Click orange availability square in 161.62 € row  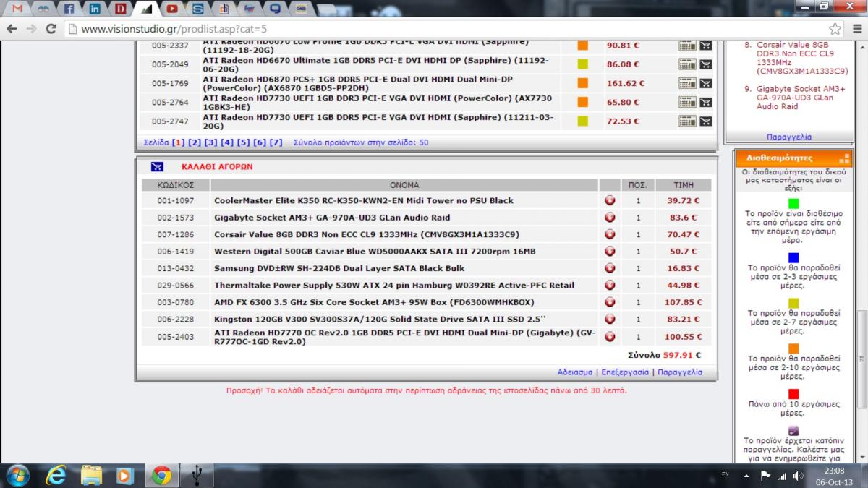(x=582, y=83)
